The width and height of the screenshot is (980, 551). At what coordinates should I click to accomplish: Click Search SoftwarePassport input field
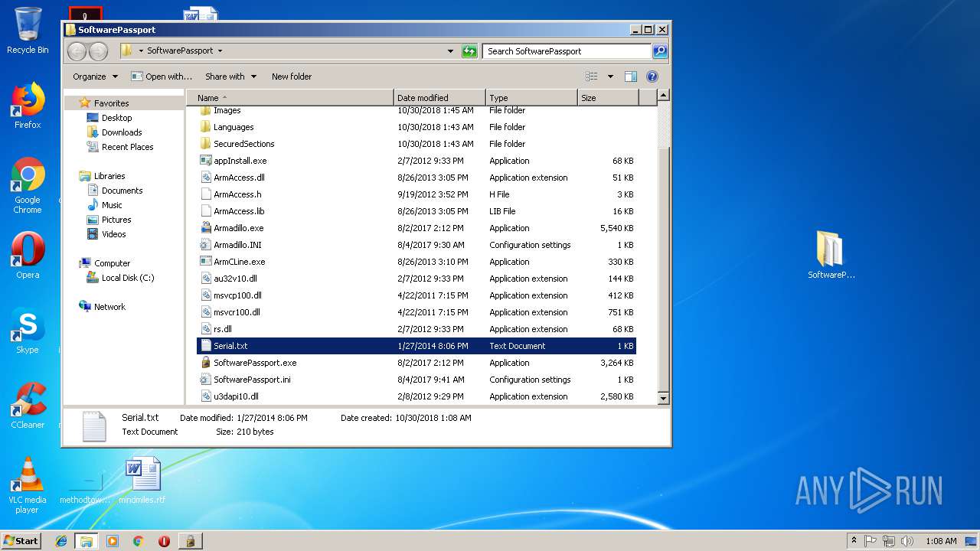567,51
